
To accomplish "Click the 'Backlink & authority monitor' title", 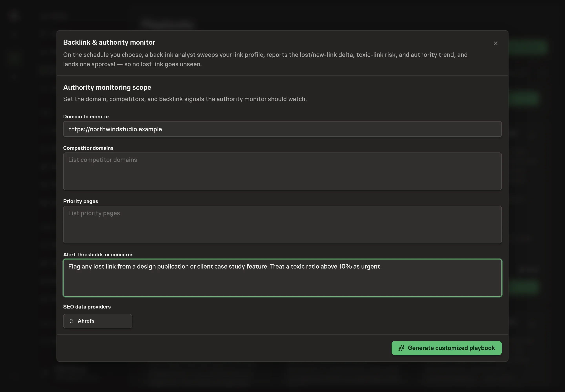I will tap(109, 42).
